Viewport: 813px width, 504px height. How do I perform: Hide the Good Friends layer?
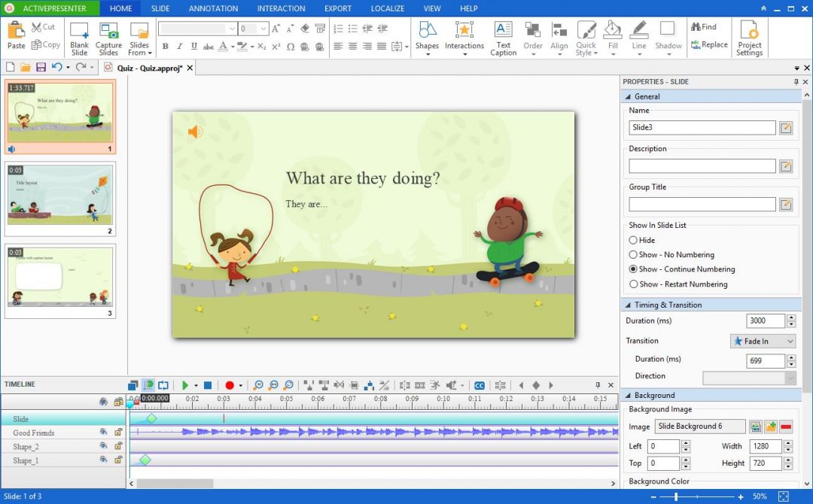[104, 433]
